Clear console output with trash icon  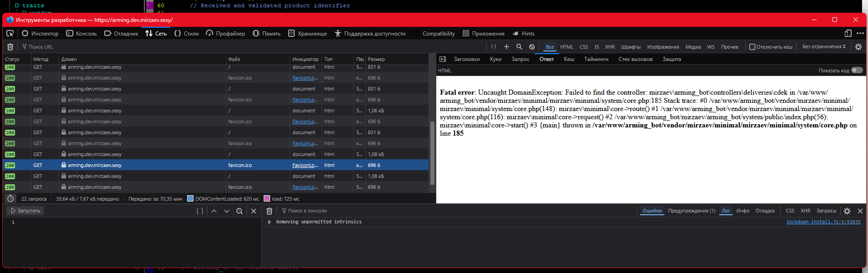269,211
